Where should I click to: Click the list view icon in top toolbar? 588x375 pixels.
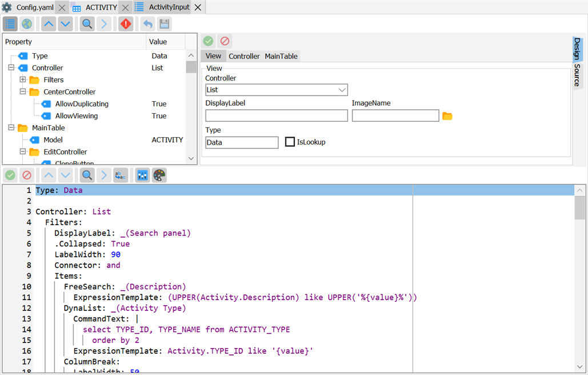point(10,24)
